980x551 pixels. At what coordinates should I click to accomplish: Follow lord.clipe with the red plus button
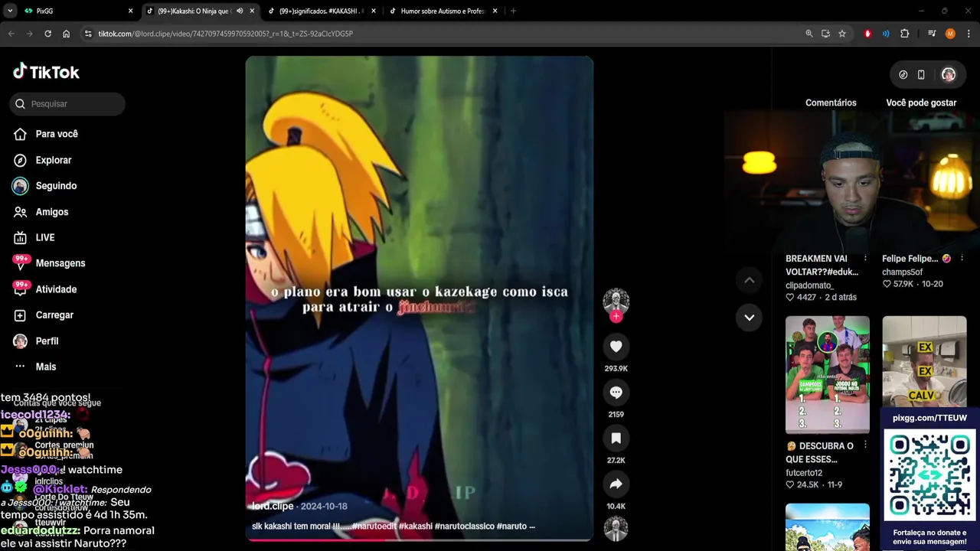click(616, 316)
